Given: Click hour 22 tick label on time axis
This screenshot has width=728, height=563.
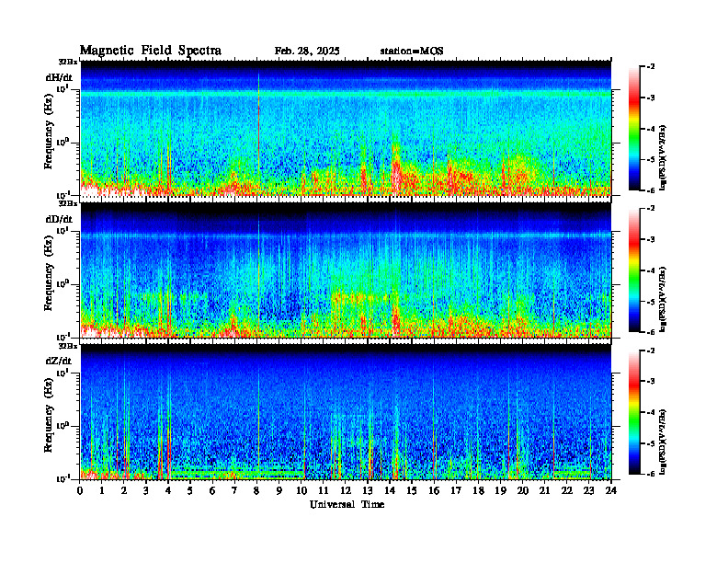Looking at the screenshot, I should coord(567,490).
